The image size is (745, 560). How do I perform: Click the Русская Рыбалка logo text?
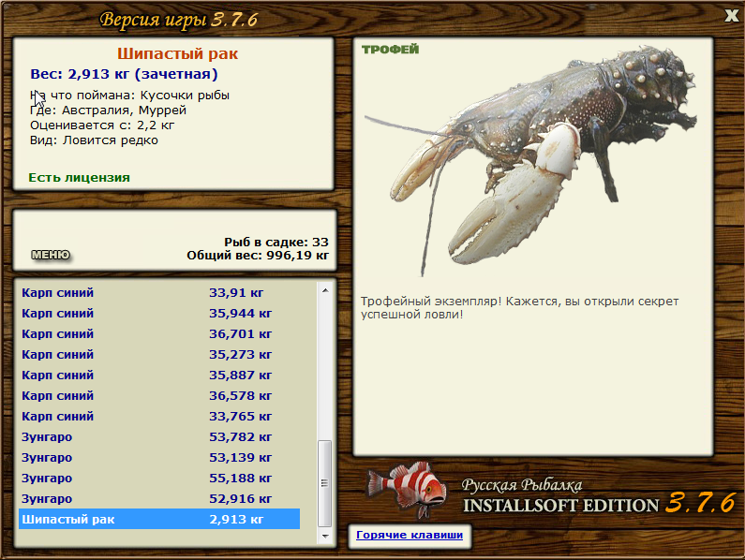click(x=522, y=485)
